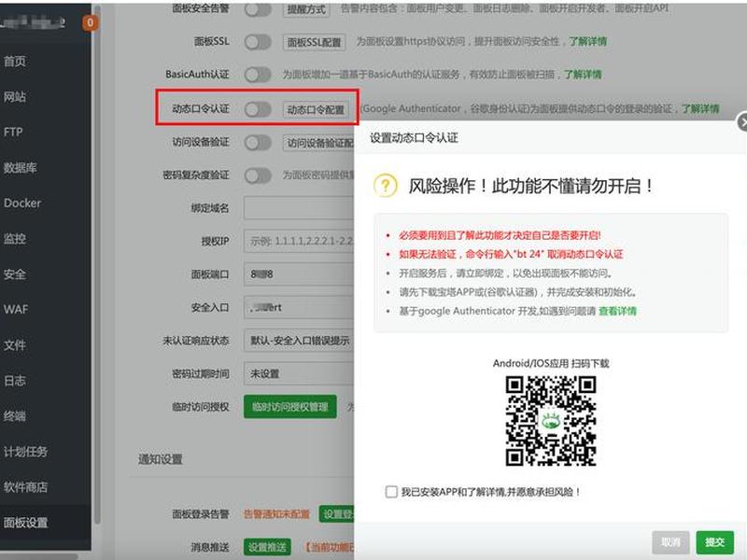Open 网站 in the sidebar
This screenshot has height=560, width=747.
[x=15, y=97]
